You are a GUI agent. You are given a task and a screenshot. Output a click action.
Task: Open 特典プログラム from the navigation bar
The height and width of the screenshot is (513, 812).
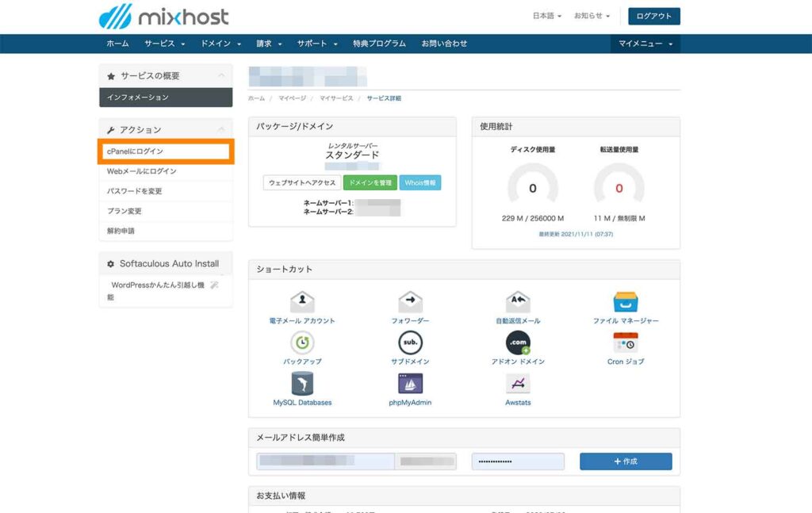pyautogui.click(x=379, y=44)
